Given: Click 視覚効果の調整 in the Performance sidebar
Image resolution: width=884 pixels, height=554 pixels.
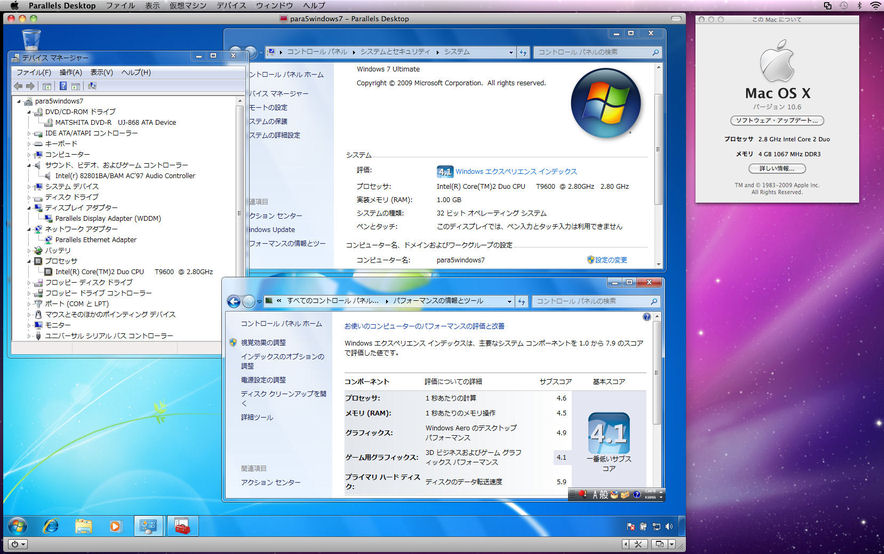Looking at the screenshot, I should tap(263, 343).
